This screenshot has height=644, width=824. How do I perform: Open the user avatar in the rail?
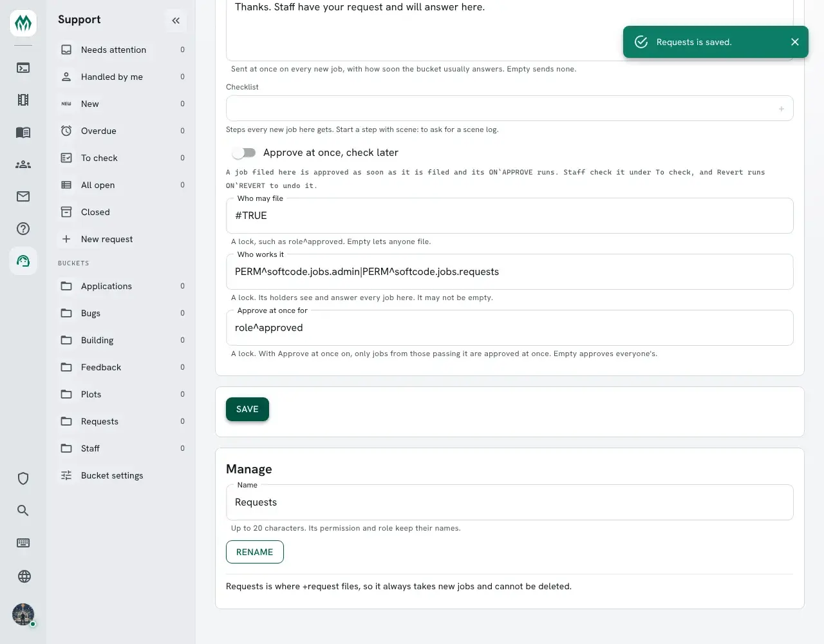pos(23,614)
